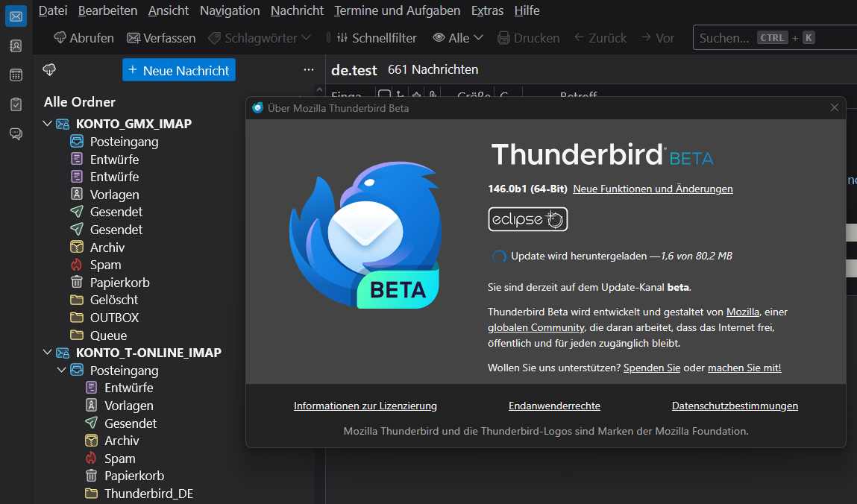Open the Alle view dropdown
Image resolution: width=857 pixels, height=504 pixels.
458,38
